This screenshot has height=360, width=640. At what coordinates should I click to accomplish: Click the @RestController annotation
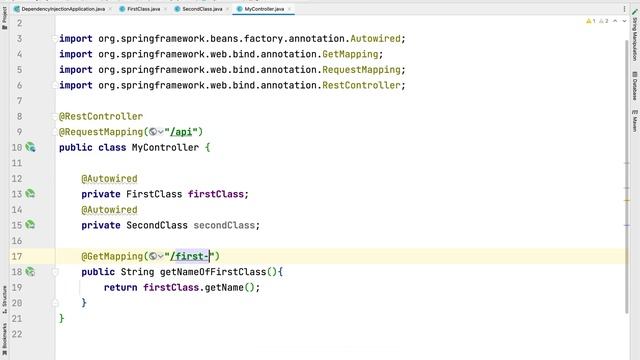coord(101,116)
